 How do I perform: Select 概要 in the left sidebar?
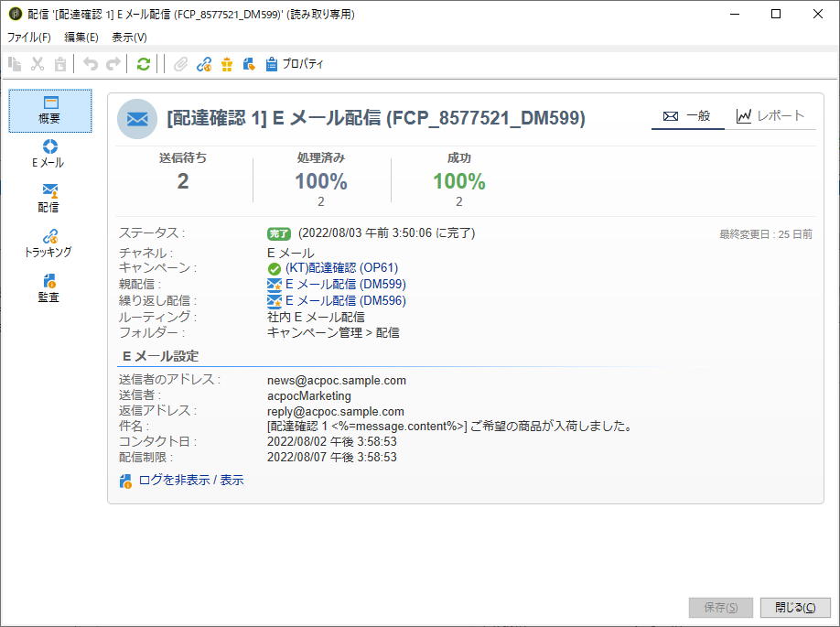[x=50, y=111]
